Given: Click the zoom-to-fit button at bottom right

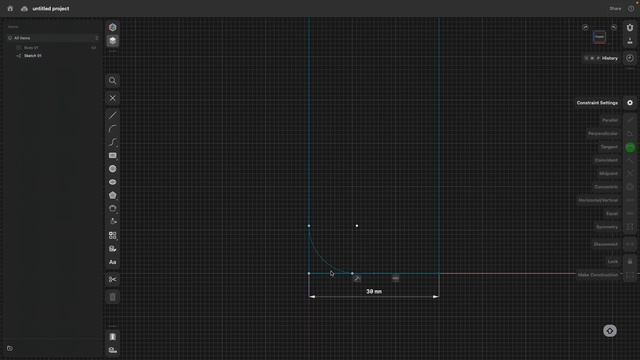Looking at the screenshot, I should (x=610, y=331).
